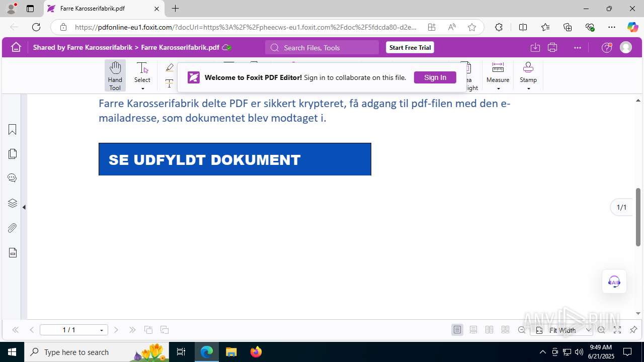The width and height of the screenshot is (644, 362).
Task: Zoom out with the minus magnifier
Action: (522, 330)
